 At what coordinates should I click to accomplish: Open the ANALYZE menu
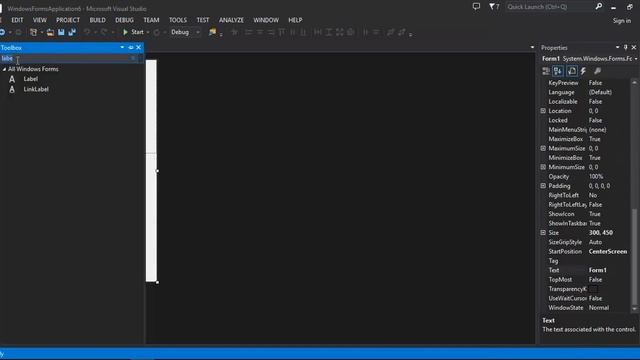point(231,20)
